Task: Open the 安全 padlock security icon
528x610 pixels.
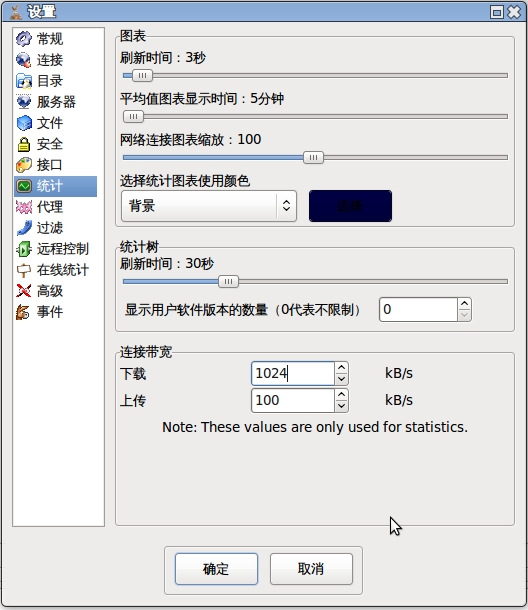Action: 24,144
